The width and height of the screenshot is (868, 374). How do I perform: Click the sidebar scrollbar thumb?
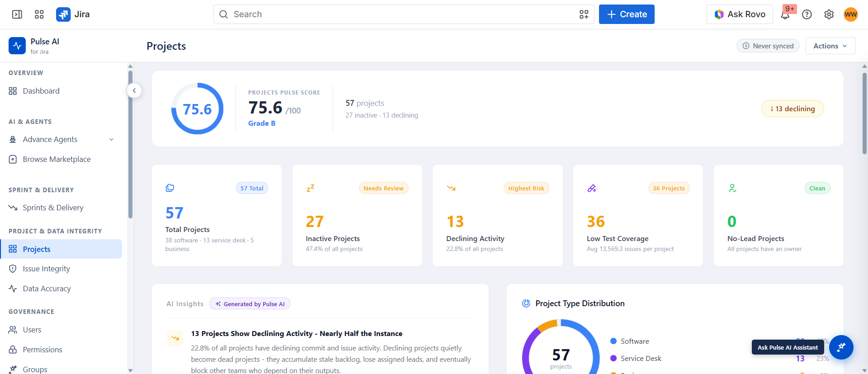(130, 144)
